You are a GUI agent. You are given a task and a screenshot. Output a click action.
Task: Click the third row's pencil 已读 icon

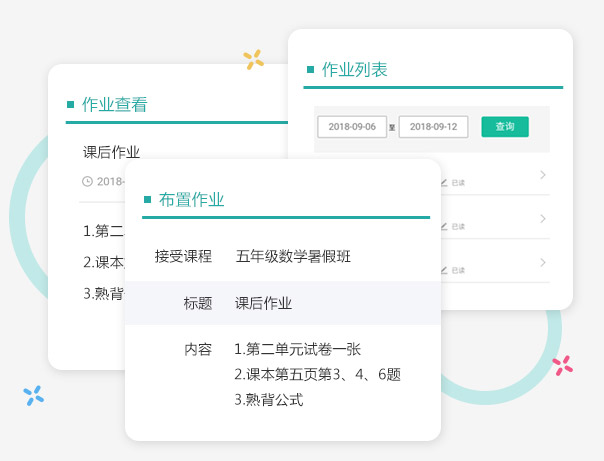pyautogui.click(x=445, y=270)
